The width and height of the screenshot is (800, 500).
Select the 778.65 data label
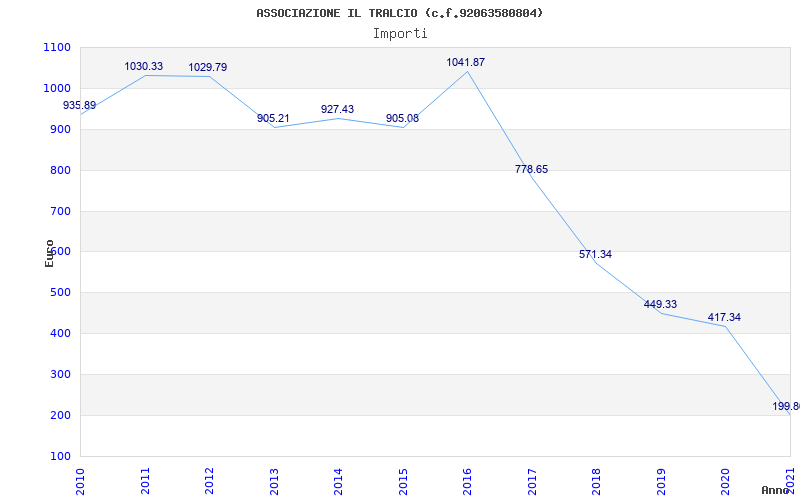(x=531, y=169)
